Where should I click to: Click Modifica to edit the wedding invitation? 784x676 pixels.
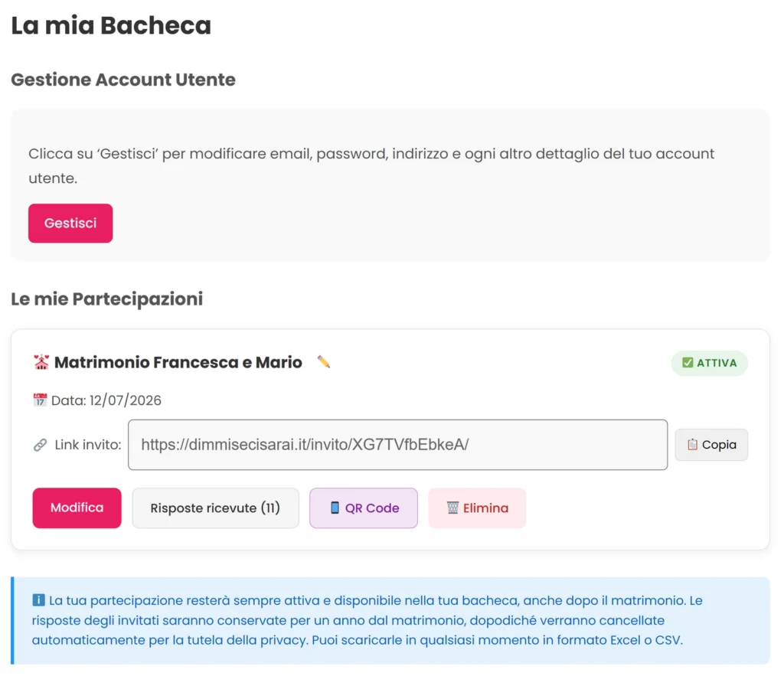pyautogui.click(x=77, y=508)
